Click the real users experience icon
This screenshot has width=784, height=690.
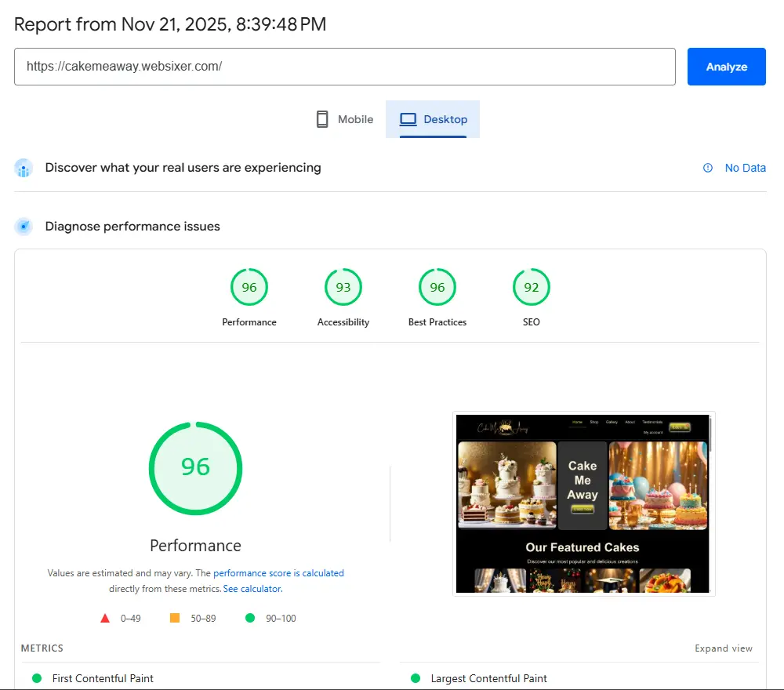pyautogui.click(x=24, y=168)
